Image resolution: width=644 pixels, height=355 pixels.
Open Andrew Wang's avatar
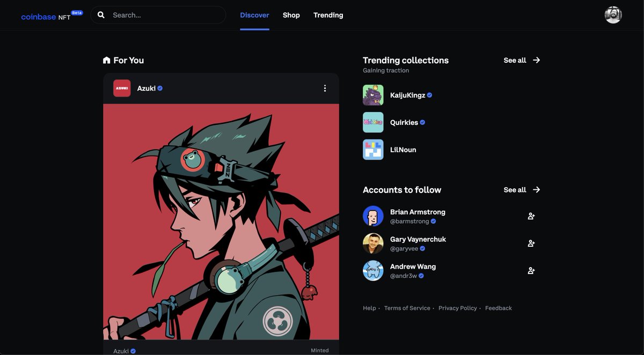(373, 271)
